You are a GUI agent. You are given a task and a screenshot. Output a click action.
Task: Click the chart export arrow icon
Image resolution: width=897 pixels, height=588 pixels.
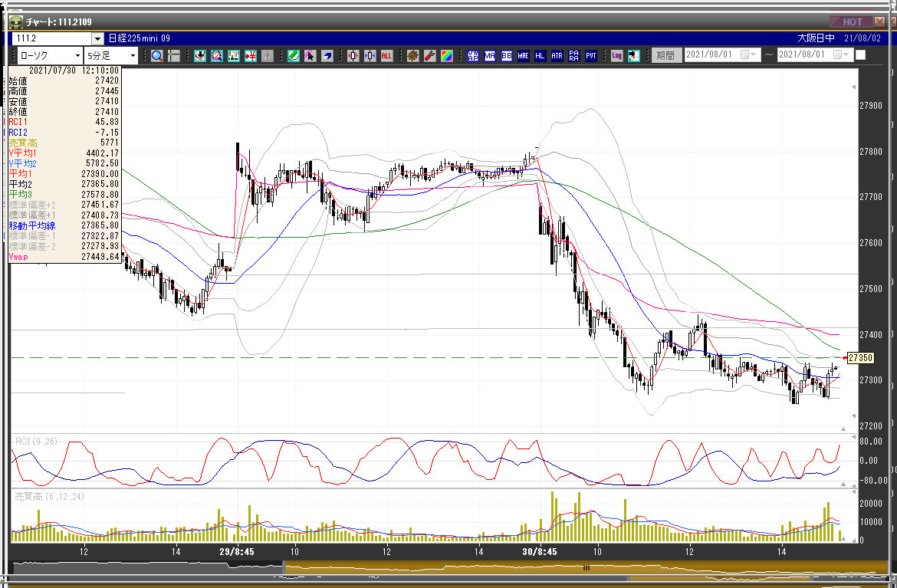point(633,55)
